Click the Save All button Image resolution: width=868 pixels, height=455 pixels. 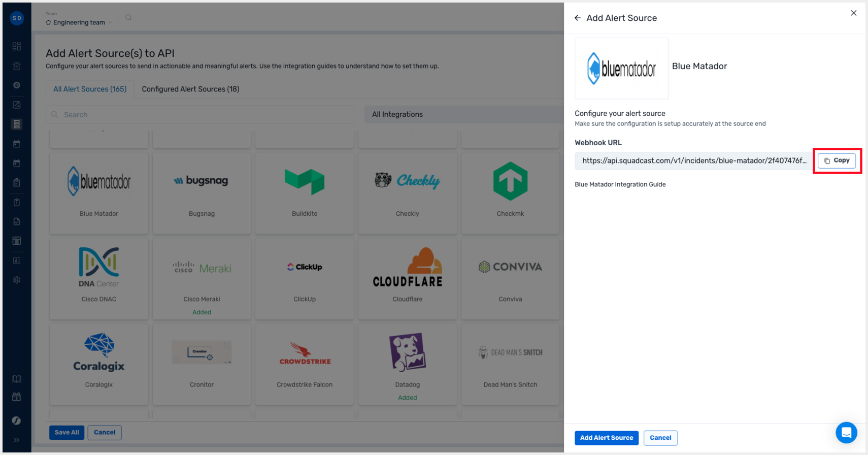67,433
